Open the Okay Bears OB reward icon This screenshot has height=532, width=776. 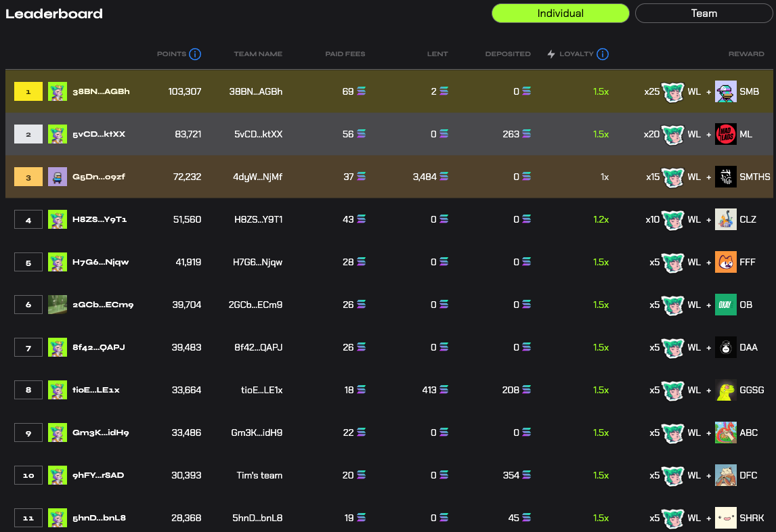[x=725, y=305]
